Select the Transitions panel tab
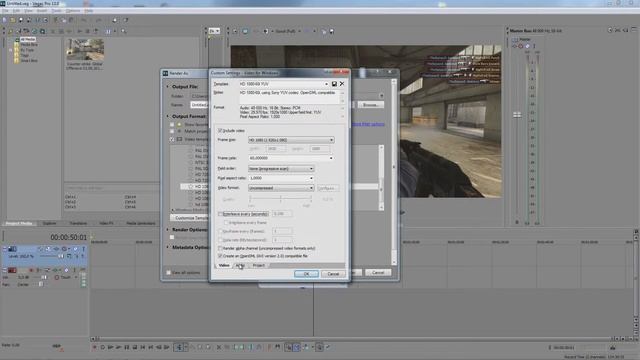The width and height of the screenshot is (640, 360). pyautogui.click(x=78, y=223)
